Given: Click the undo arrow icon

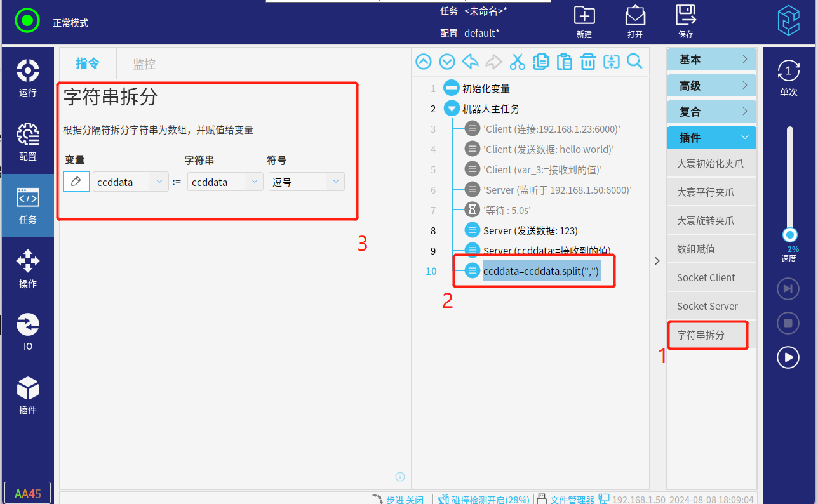Looking at the screenshot, I should coord(471,62).
